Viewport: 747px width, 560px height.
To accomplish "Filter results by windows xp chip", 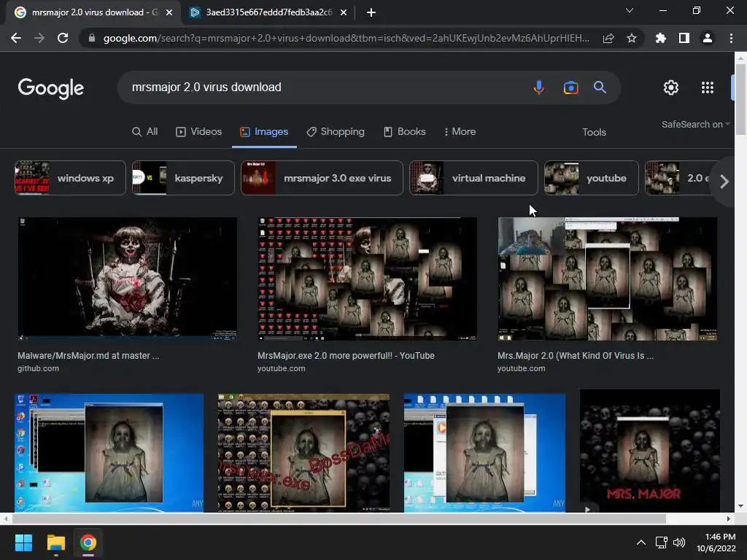I will [70, 178].
